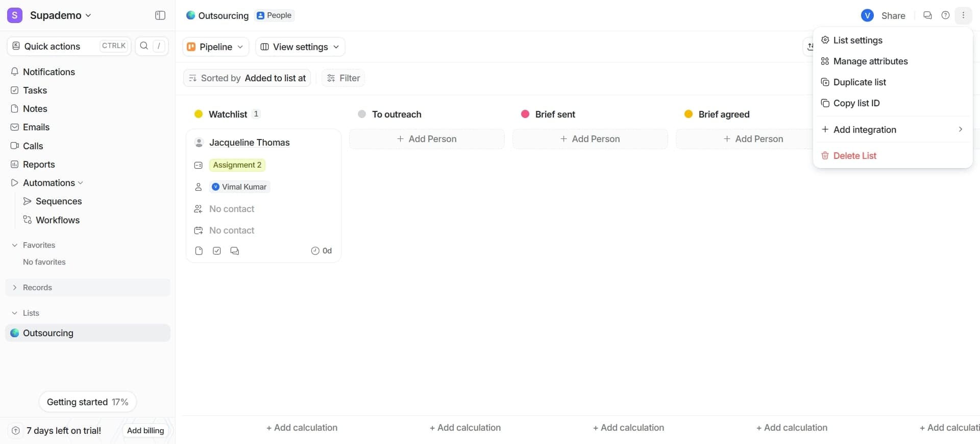Screen dimensions: 980x444
Task: Select List settings from the menu
Action: (857, 40)
